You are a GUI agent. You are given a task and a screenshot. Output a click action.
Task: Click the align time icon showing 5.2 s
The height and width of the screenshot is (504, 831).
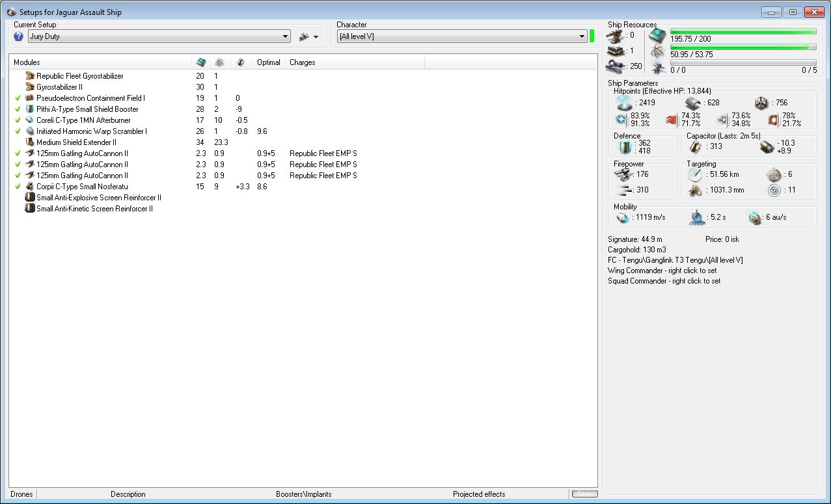697,218
